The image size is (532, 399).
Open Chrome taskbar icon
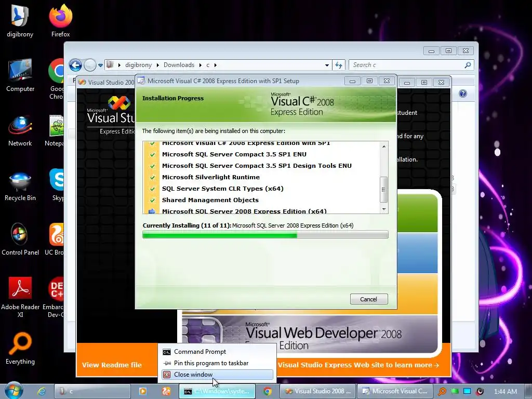(x=268, y=391)
